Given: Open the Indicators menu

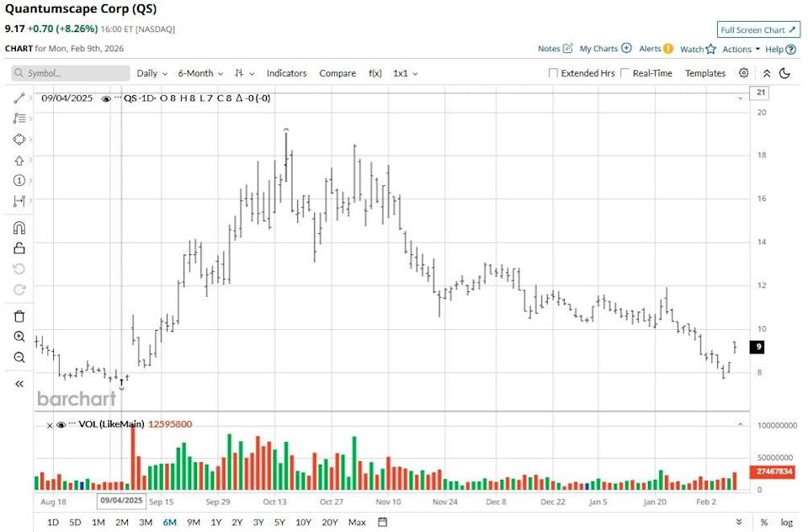Looking at the screenshot, I should click(286, 73).
